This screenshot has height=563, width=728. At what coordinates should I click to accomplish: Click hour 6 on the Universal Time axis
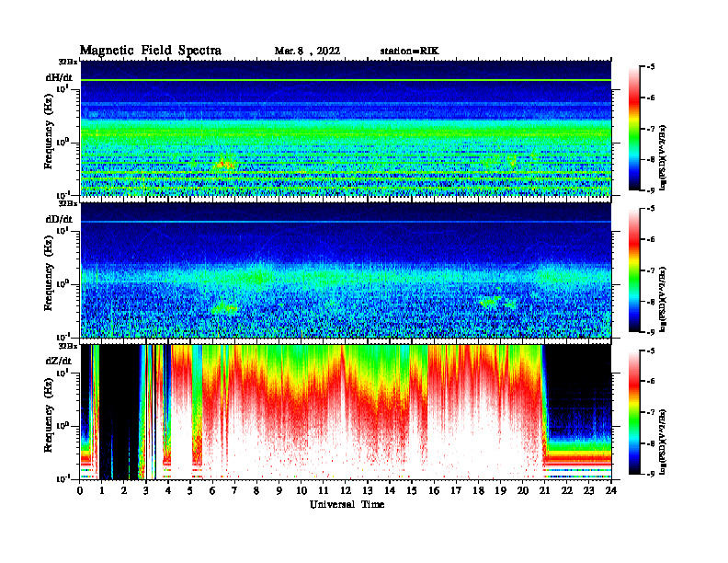[x=212, y=490]
